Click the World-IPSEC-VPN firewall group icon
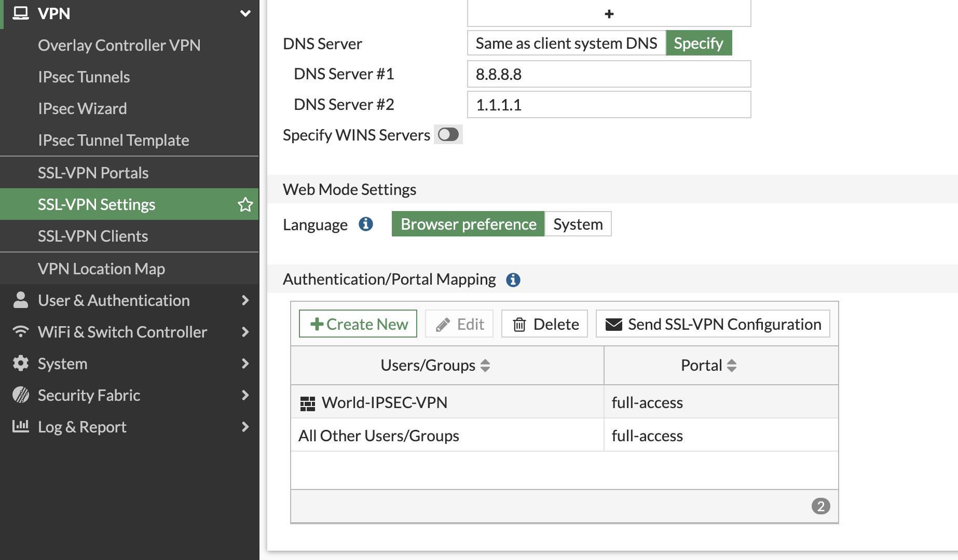This screenshot has height=560, width=958. click(x=308, y=403)
